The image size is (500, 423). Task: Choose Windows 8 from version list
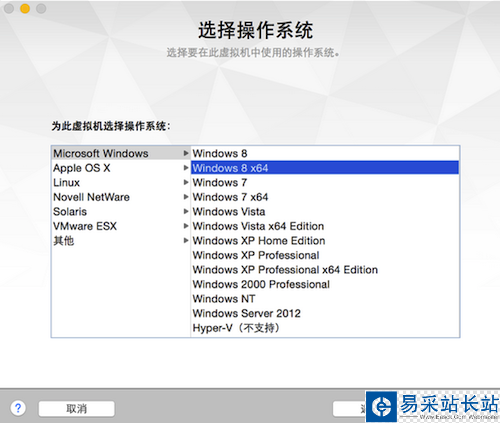[x=325, y=153]
